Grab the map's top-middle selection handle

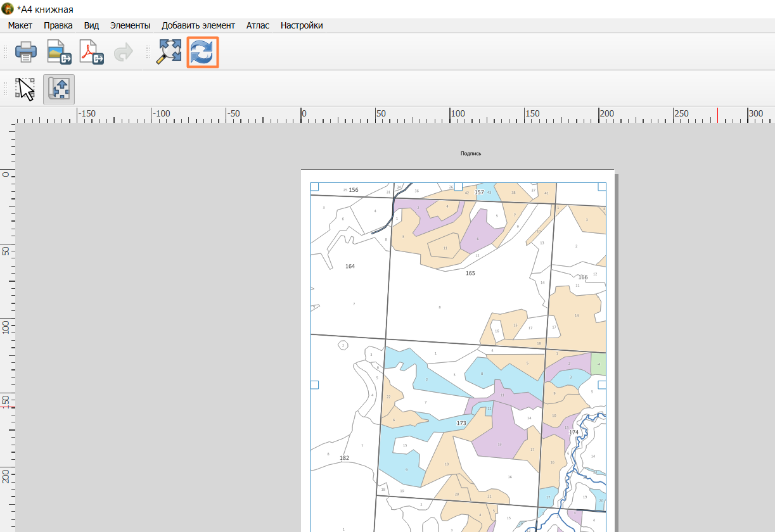tap(458, 187)
